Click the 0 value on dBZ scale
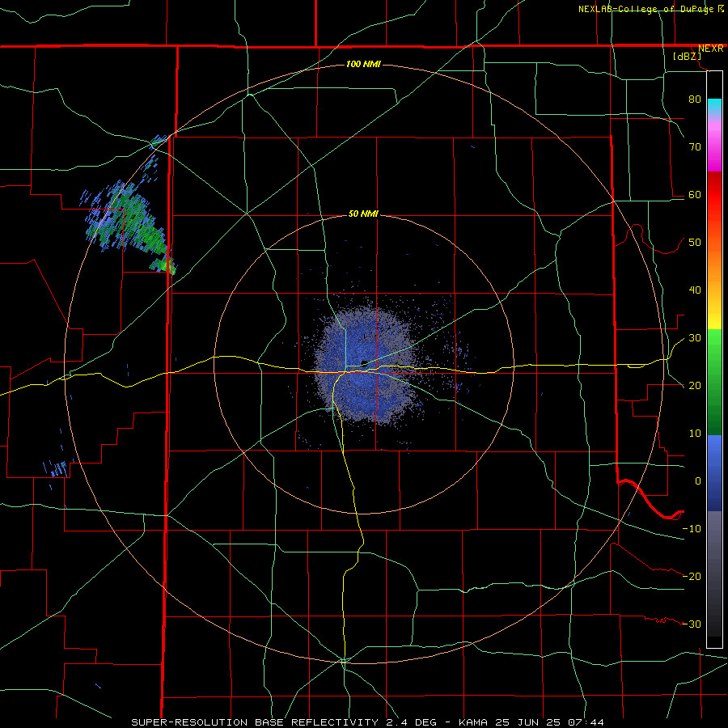Screen dimensions: 728x728 click(698, 481)
